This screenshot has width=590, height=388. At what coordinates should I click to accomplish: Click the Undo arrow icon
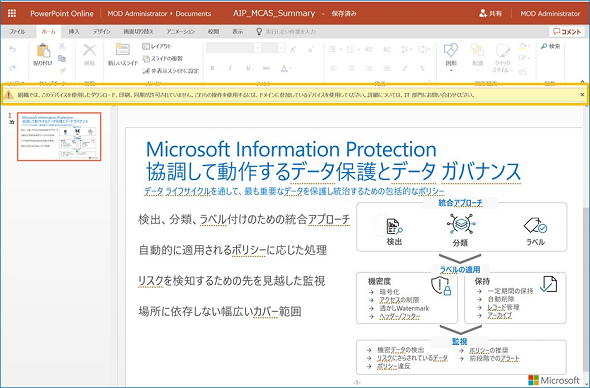(x=13, y=49)
